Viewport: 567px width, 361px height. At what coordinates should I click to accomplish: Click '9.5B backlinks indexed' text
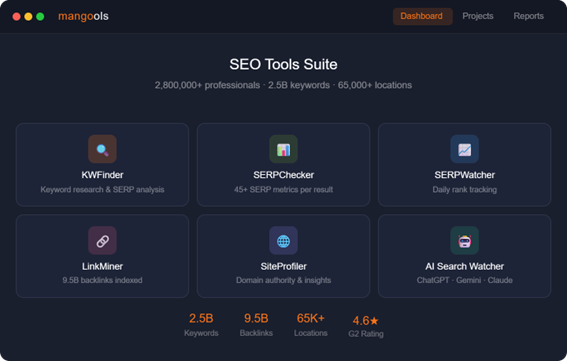[x=102, y=280]
